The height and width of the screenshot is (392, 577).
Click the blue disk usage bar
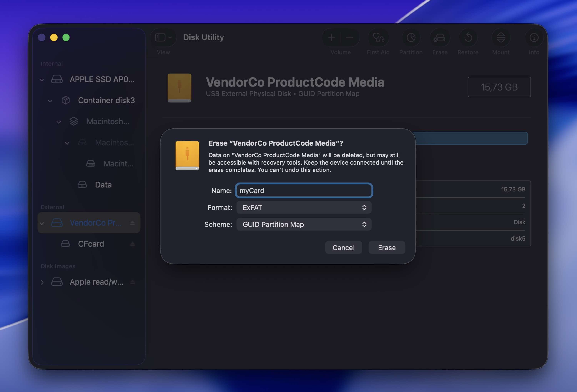click(x=471, y=138)
